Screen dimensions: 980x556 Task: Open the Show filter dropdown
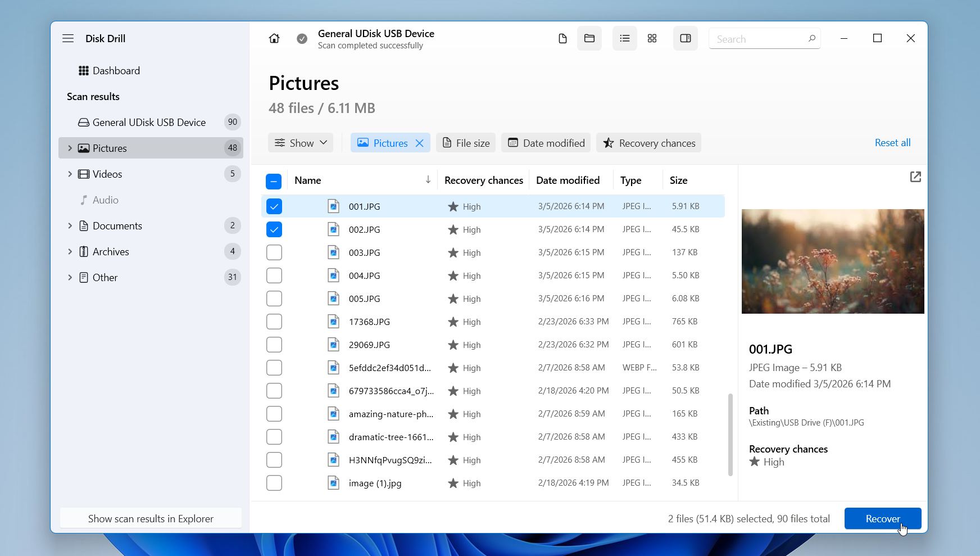pos(300,143)
